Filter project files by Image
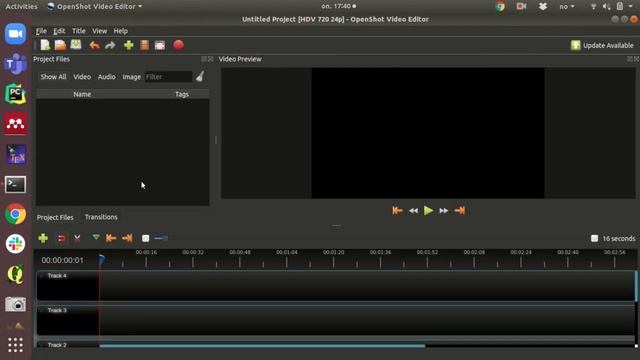The height and width of the screenshot is (360, 640). [x=131, y=77]
